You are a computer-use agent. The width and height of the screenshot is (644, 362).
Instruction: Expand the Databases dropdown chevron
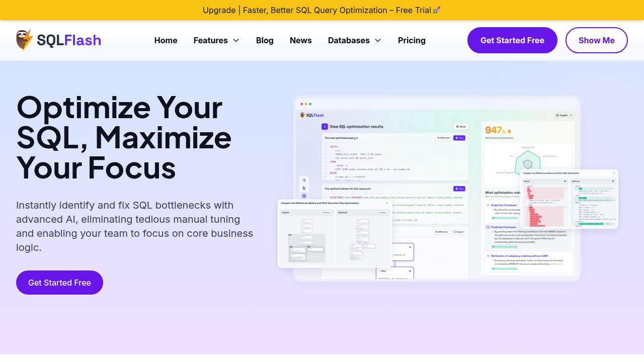378,40
